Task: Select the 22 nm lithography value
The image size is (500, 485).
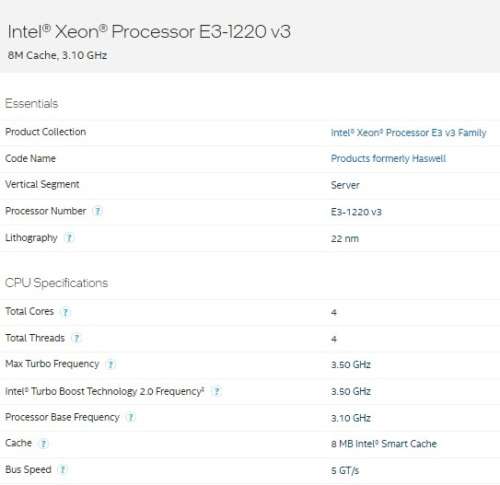Action: point(345,239)
